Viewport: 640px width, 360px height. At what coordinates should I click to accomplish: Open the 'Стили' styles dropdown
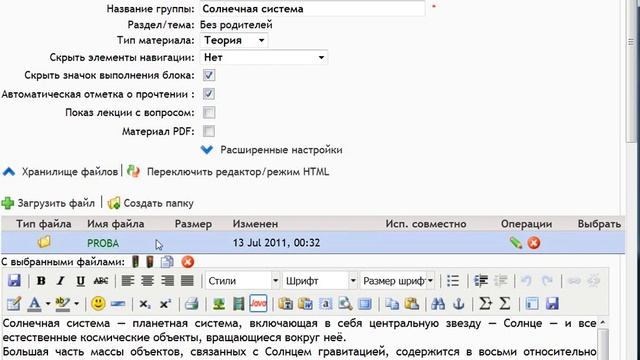click(x=242, y=281)
